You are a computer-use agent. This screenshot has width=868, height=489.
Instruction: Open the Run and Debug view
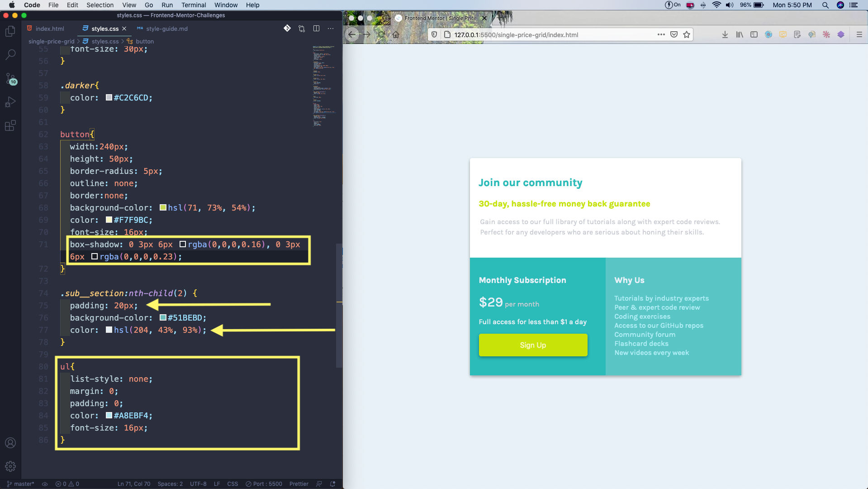10,102
